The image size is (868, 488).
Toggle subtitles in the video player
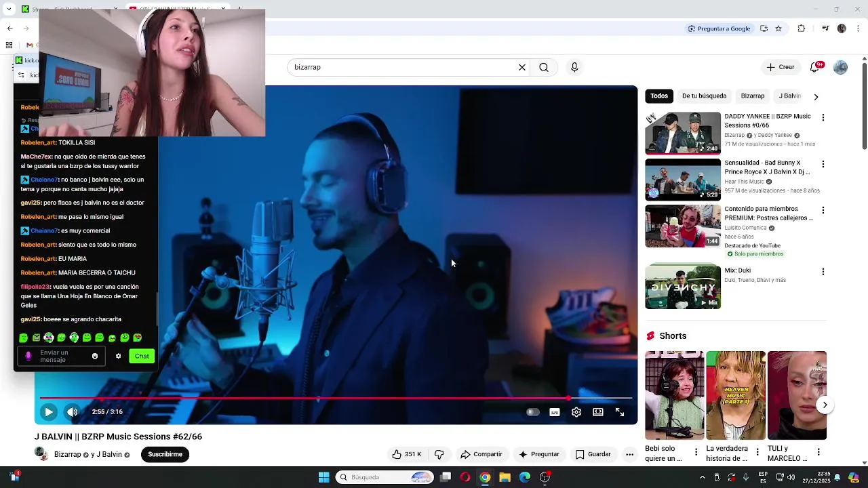tap(555, 412)
